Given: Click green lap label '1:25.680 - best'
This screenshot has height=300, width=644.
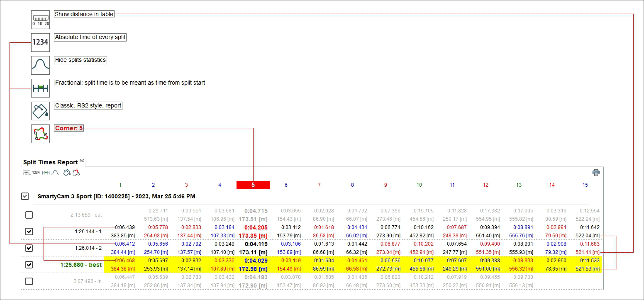Looking at the screenshot, I should tap(81, 265).
